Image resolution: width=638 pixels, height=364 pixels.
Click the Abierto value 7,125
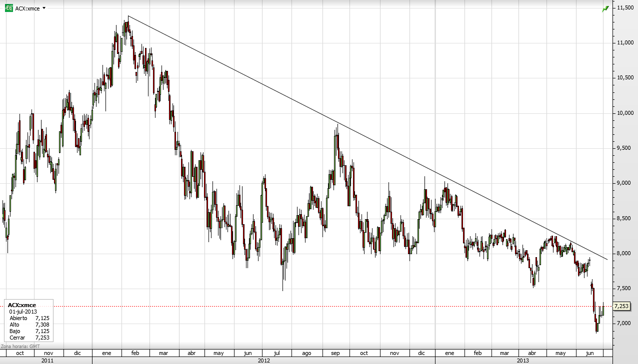pyautogui.click(x=42, y=318)
